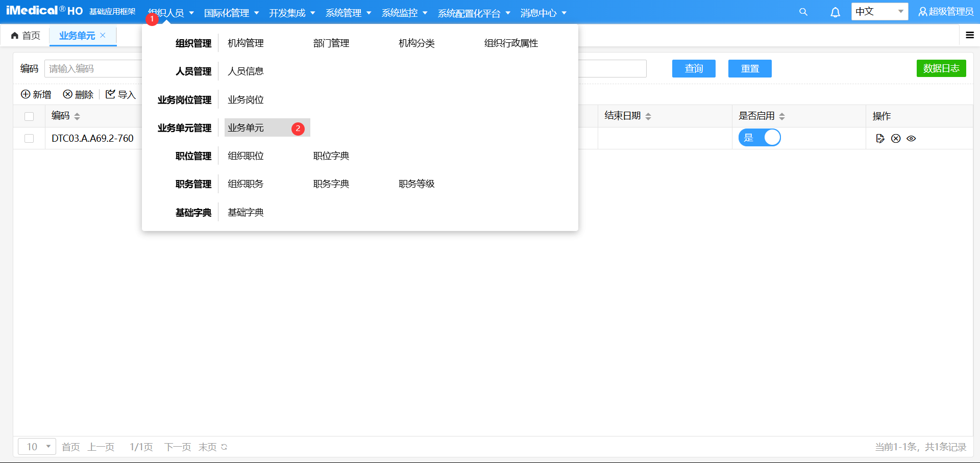The height and width of the screenshot is (463, 980).
Task: Select 职务字典 in the menu
Action: pyautogui.click(x=331, y=184)
